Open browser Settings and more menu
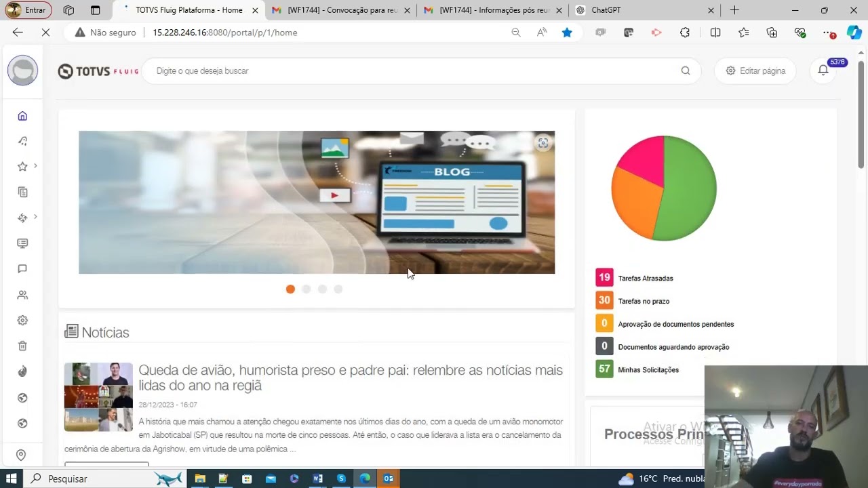The image size is (868, 488). pos(829,33)
